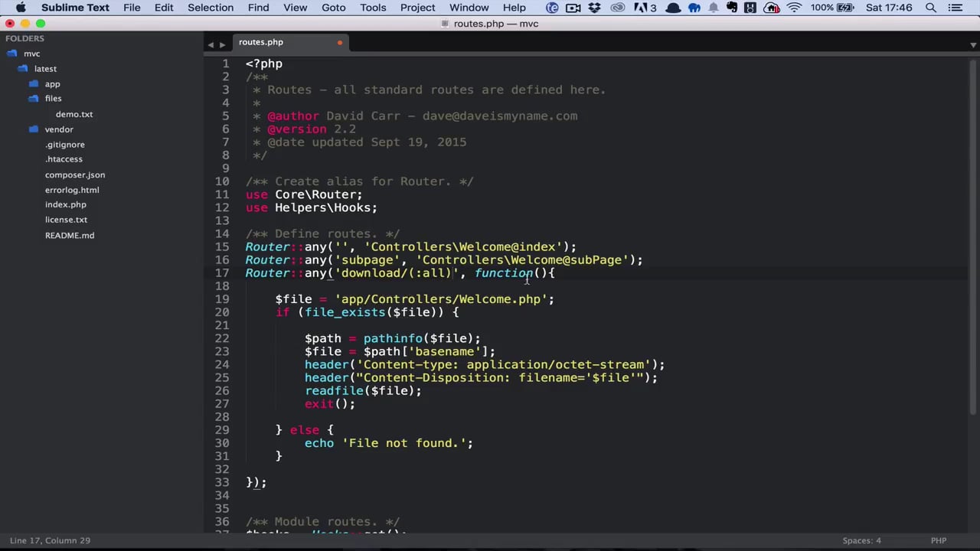Open README.md from the sidebar
The height and width of the screenshot is (551, 980).
(x=70, y=235)
